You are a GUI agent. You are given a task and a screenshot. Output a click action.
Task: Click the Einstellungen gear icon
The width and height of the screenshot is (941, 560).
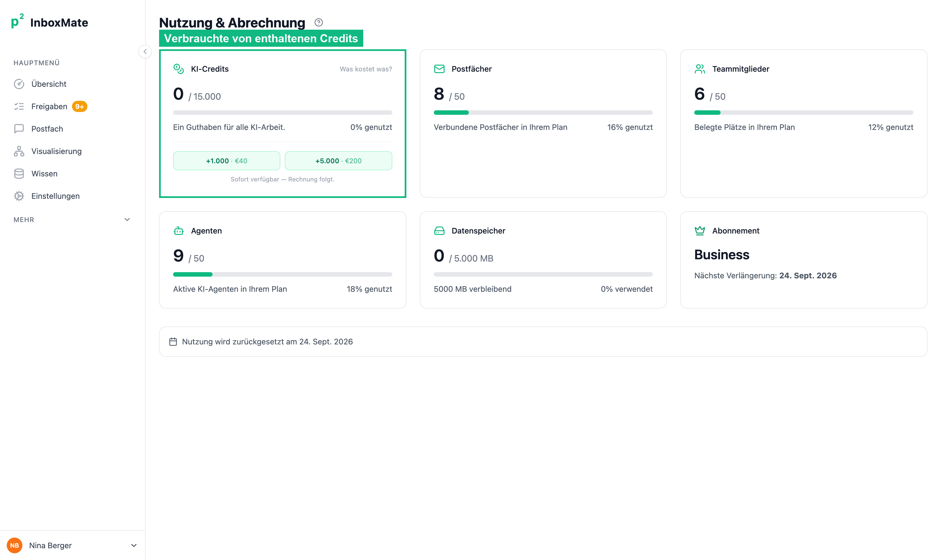point(19,196)
